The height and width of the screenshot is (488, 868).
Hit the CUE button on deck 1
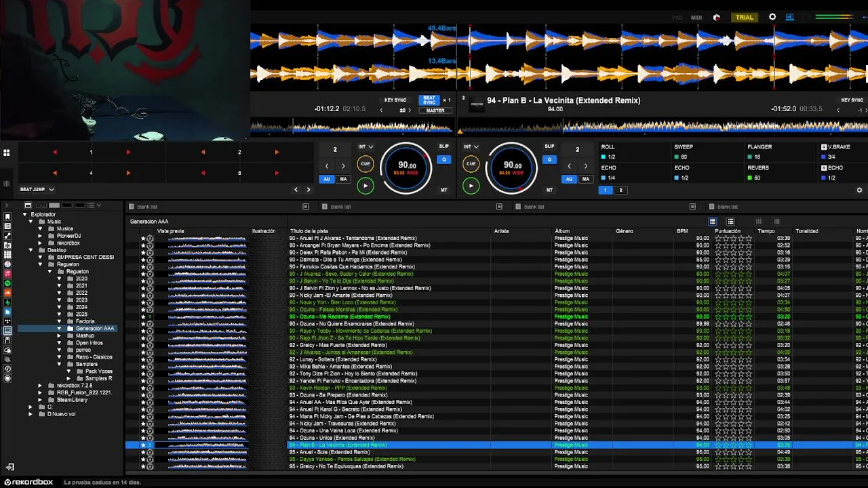click(x=366, y=163)
